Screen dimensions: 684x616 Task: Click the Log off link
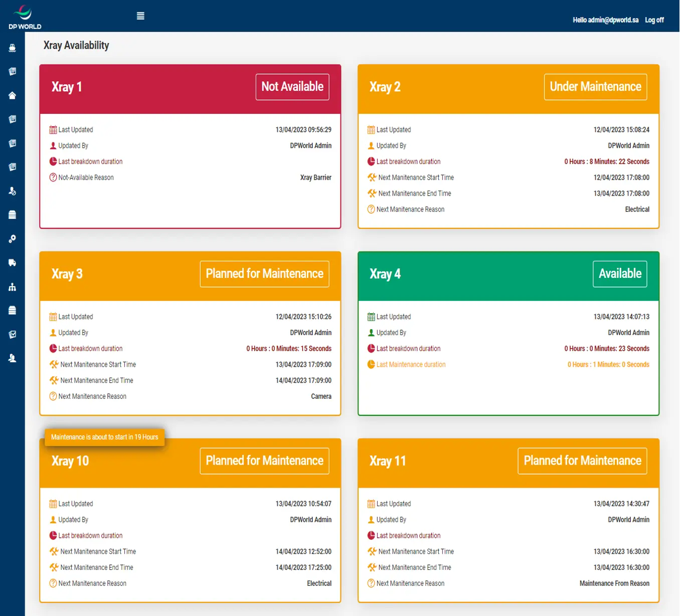pyautogui.click(x=654, y=20)
